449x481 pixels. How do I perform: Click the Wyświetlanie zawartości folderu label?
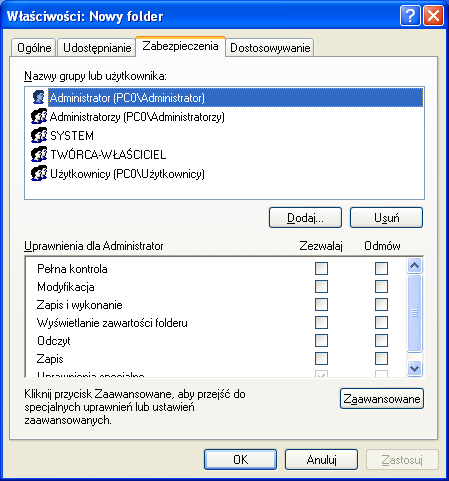112,323
